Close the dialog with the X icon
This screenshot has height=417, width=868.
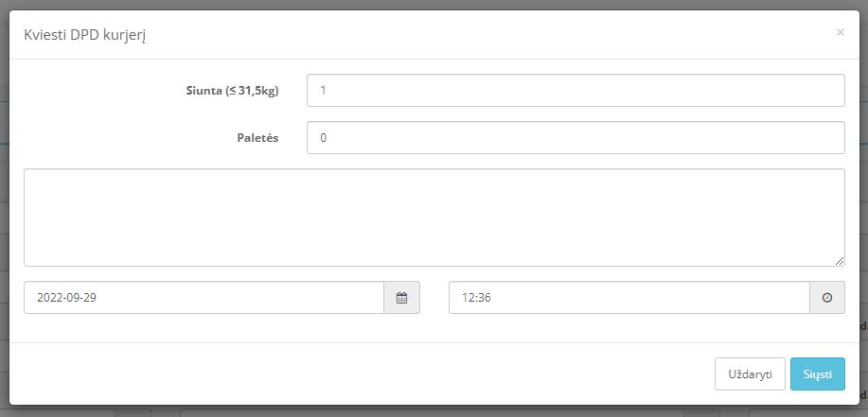pyautogui.click(x=841, y=32)
